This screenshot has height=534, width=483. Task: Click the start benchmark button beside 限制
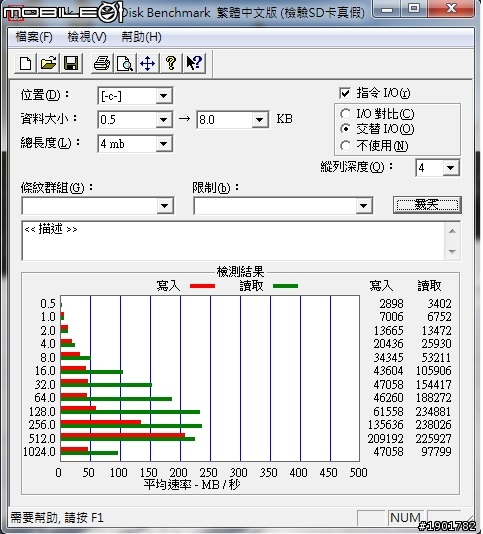click(x=427, y=205)
